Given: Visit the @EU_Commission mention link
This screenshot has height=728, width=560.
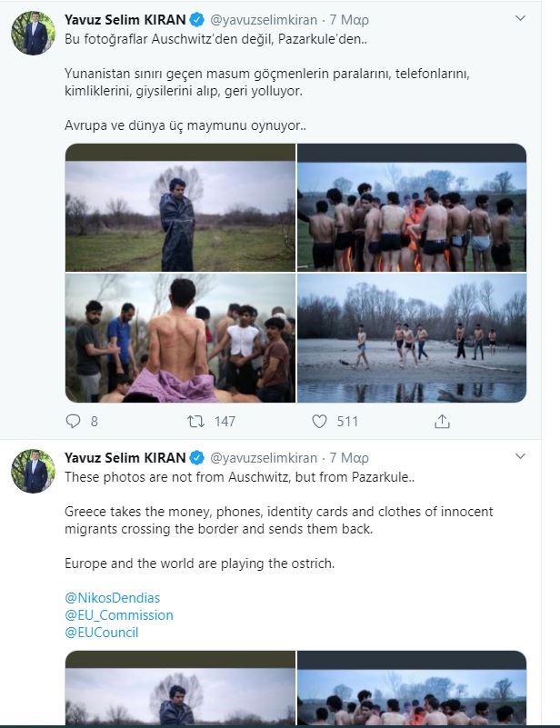Looking at the screenshot, I should coord(119,615).
